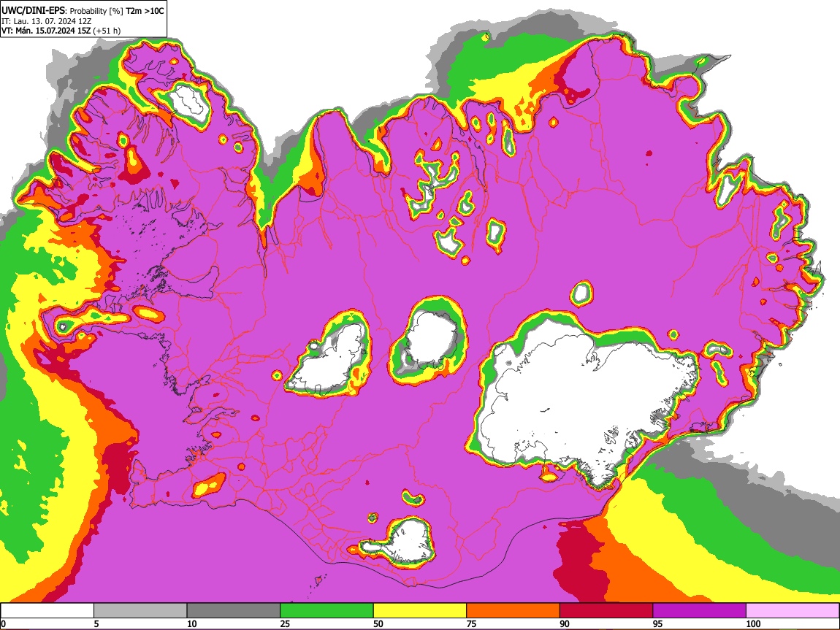Click the legend label '100'
Viewport: 840px width, 630px height.
(x=753, y=623)
